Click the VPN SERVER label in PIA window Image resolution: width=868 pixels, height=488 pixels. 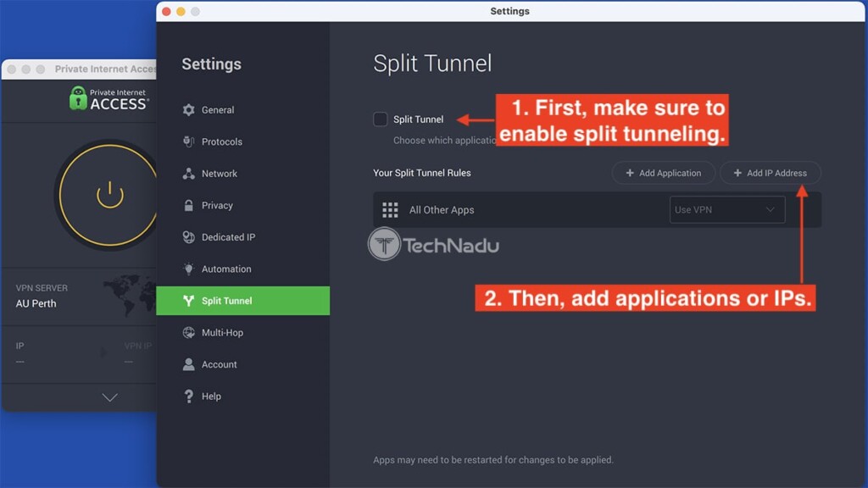point(42,288)
